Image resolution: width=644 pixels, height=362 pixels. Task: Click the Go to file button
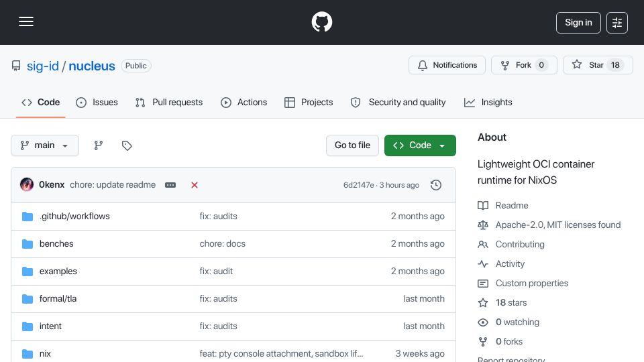click(352, 145)
